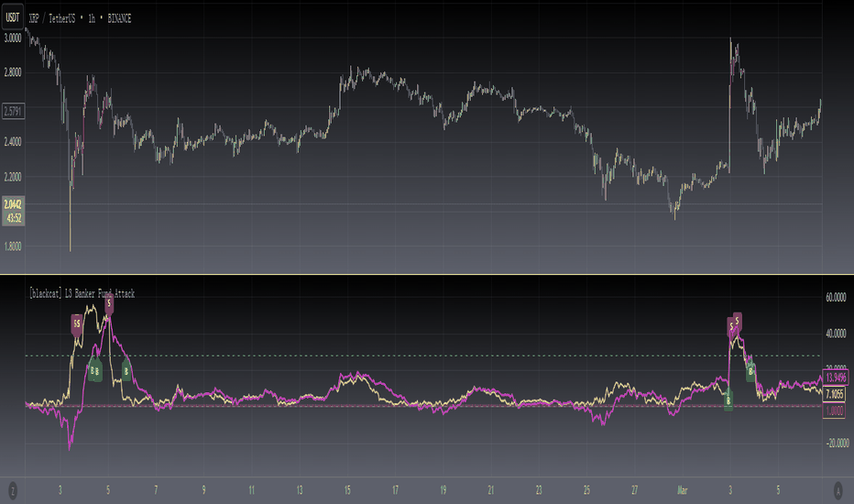Image resolution: width=854 pixels, height=504 pixels.
Task: Click the SS sell signal marker
Action: pos(77,323)
